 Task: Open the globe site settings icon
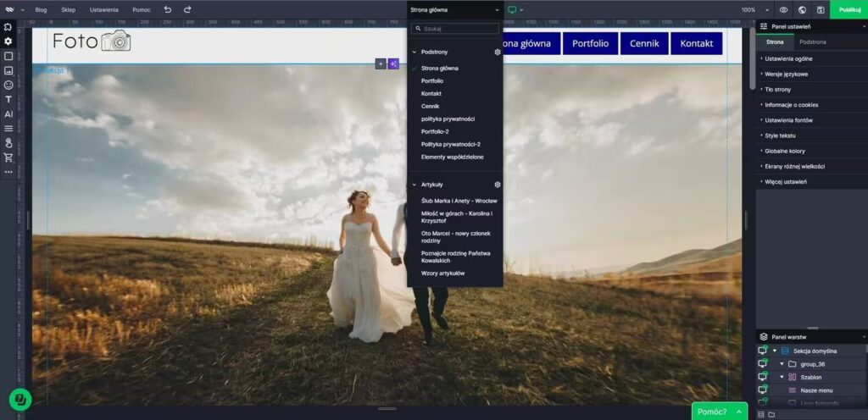(802, 9)
